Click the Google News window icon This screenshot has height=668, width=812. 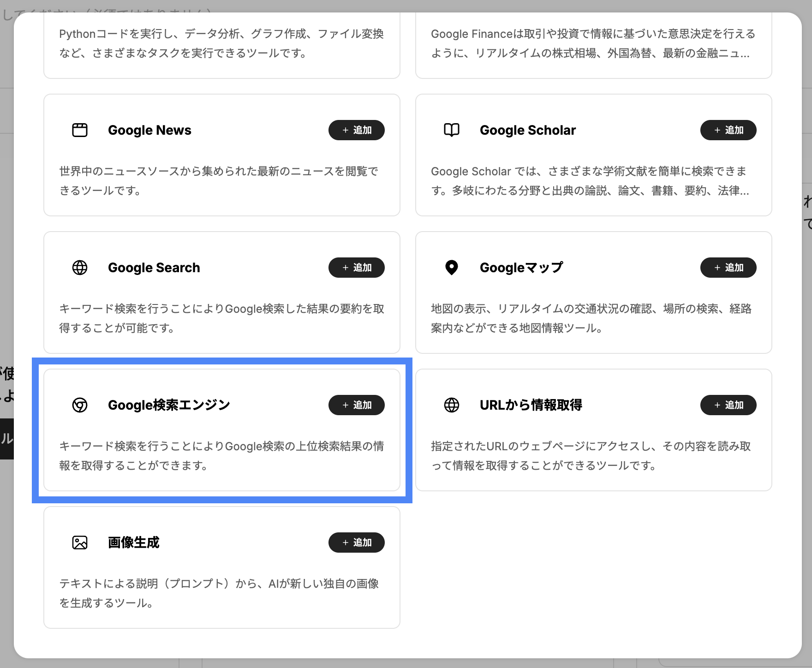pyautogui.click(x=80, y=130)
